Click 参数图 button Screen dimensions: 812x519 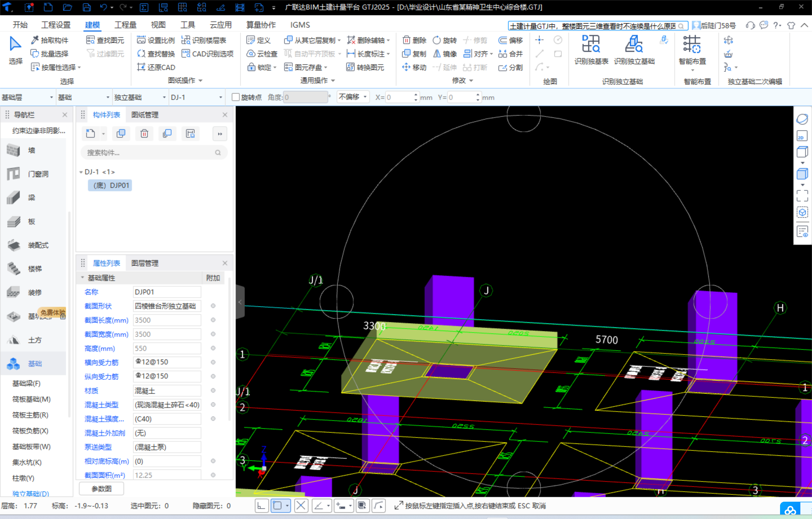tap(101, 489)
